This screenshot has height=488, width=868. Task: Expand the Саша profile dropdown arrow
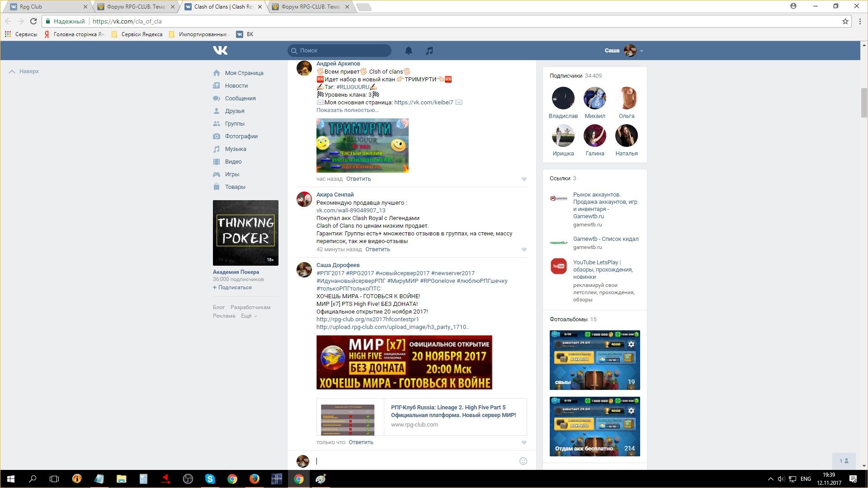[x=642, y=51]
